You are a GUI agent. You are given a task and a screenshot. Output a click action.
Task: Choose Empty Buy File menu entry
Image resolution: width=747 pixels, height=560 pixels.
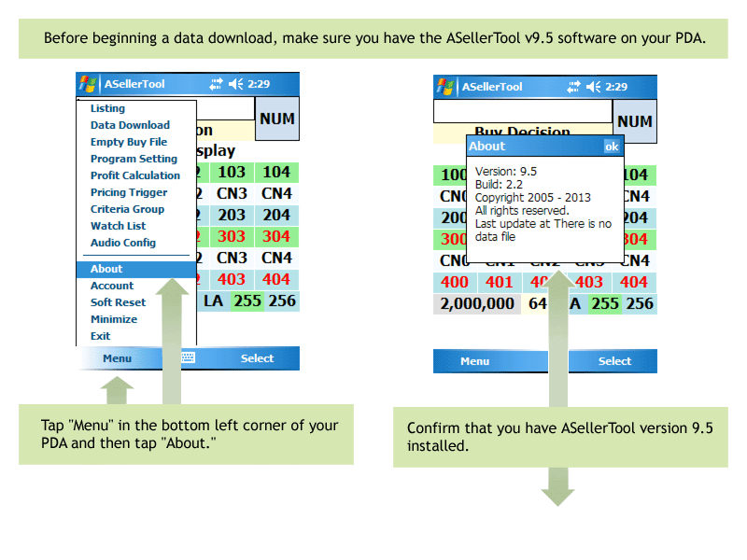[x=129, y=142]
